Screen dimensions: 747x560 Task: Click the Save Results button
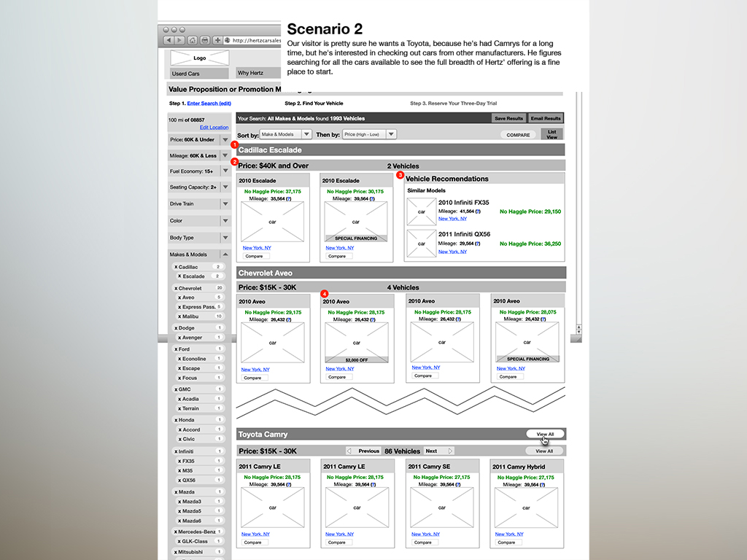click(x=508, y=118)
